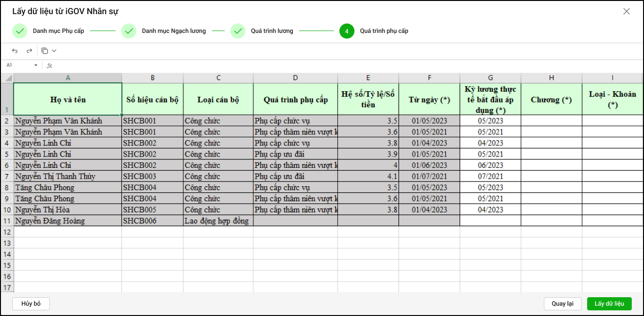This screenshot has width=644, height=316.
Task: Click the copy icon in toolbar
Action: click(45, 51)
